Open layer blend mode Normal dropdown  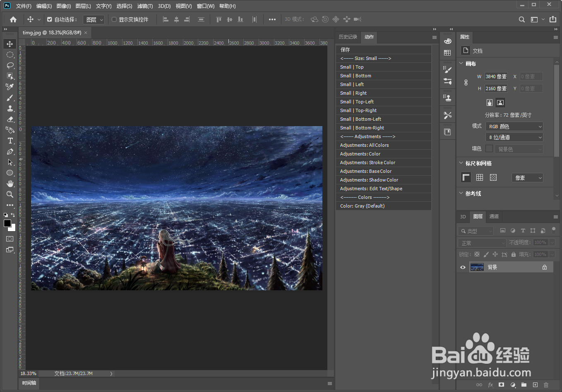(482, 243)
